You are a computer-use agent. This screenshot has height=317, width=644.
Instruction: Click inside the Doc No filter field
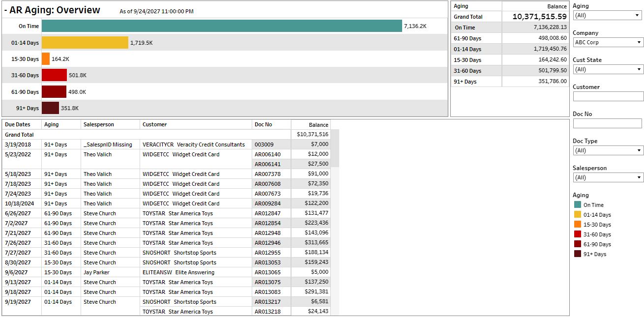coord(607,123)
